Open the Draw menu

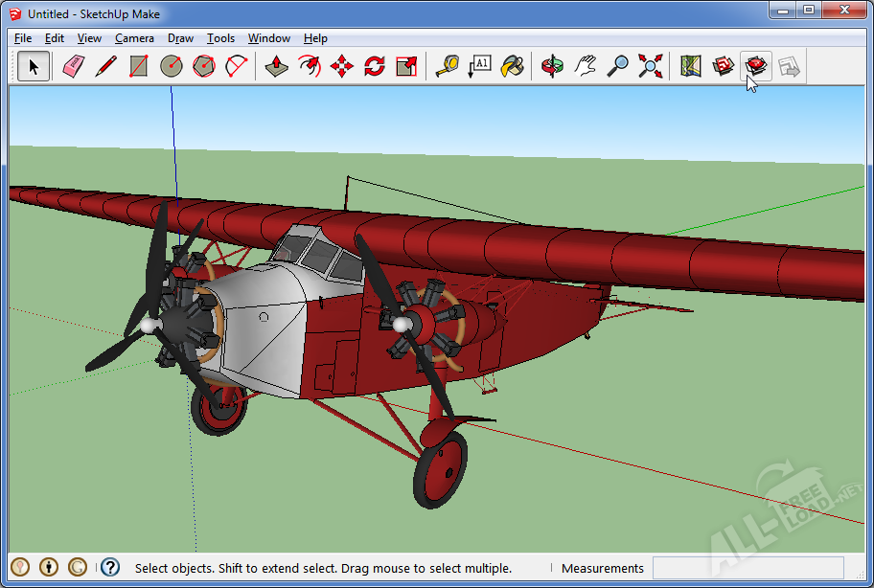(x=180, y=38)
